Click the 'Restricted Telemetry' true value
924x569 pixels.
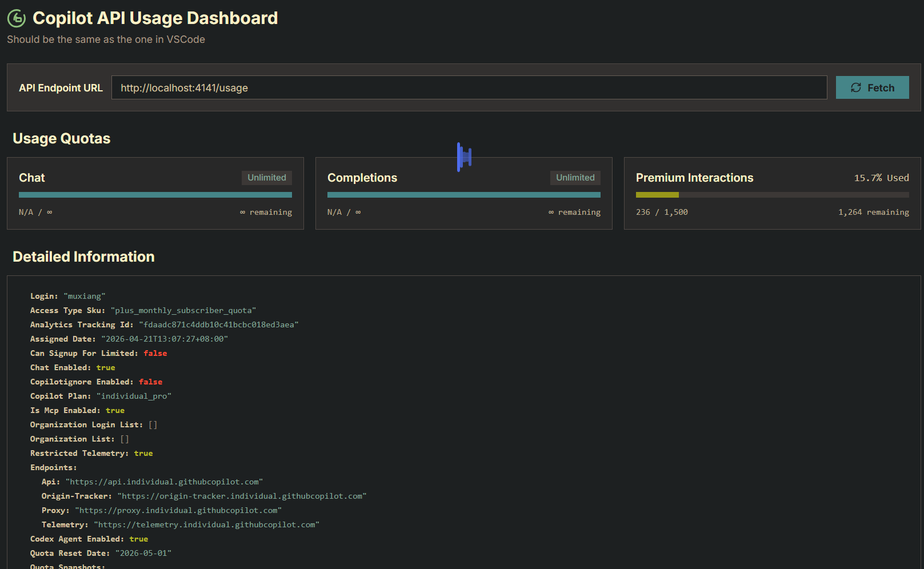pyautogui.click(x=143, y=453)
